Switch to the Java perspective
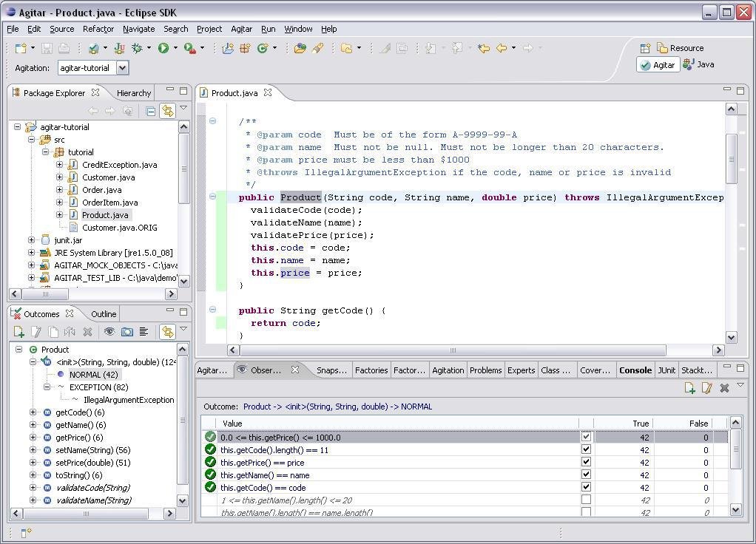The image size is (756, 544). click(x=699, y=64)
